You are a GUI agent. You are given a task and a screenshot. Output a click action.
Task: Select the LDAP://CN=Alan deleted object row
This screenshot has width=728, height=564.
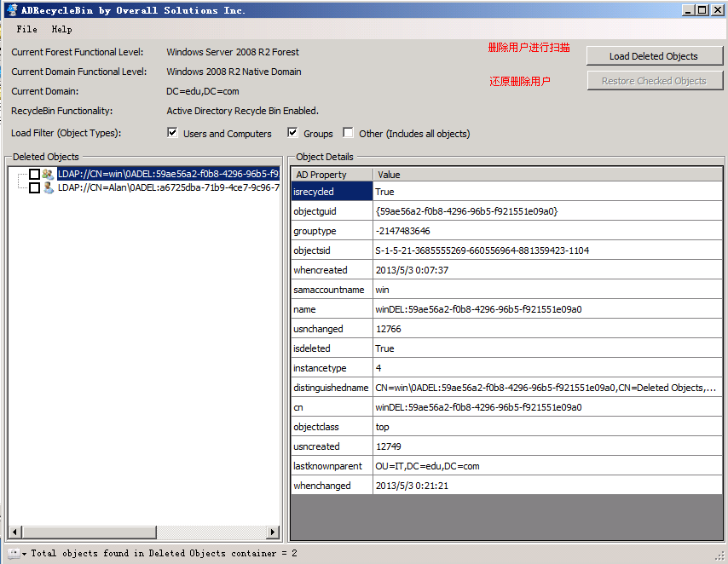coord(169,187)
